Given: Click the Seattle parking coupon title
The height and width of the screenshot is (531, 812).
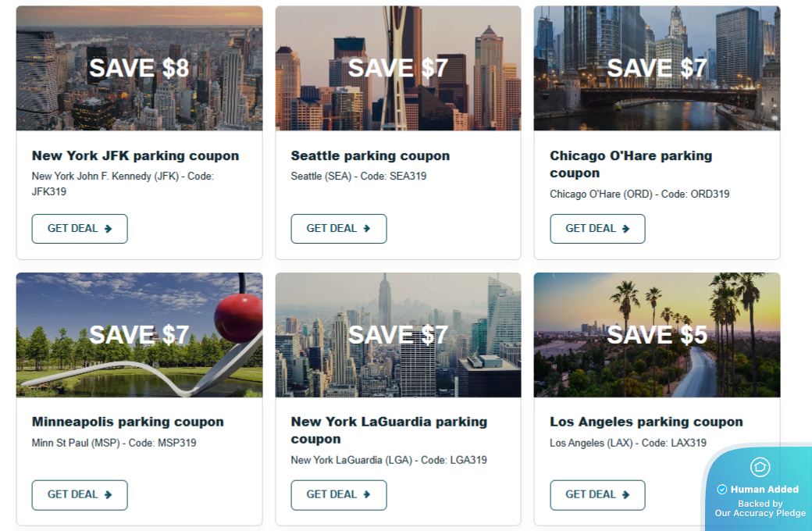Looking at the screenshot, I should tap(370, 156).
